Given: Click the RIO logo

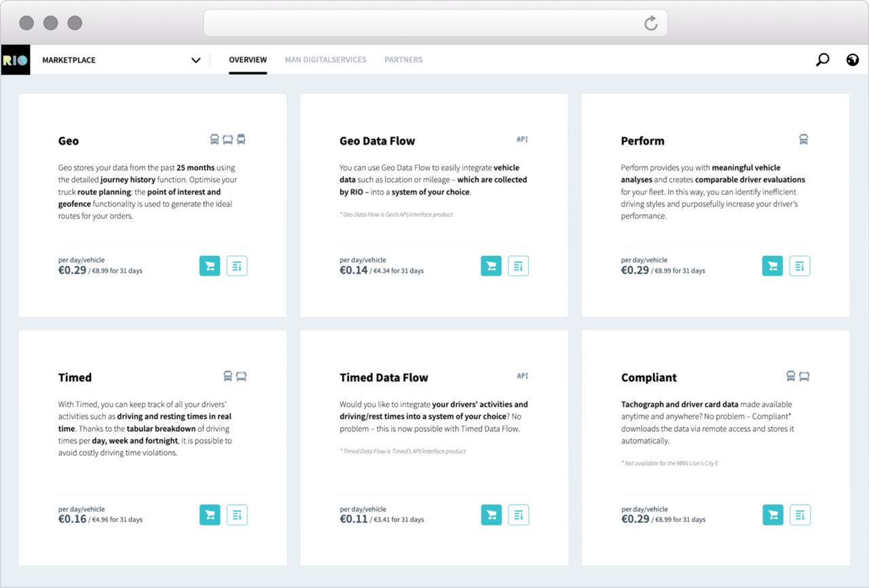Looking at the screenshot, I should 15,60.
